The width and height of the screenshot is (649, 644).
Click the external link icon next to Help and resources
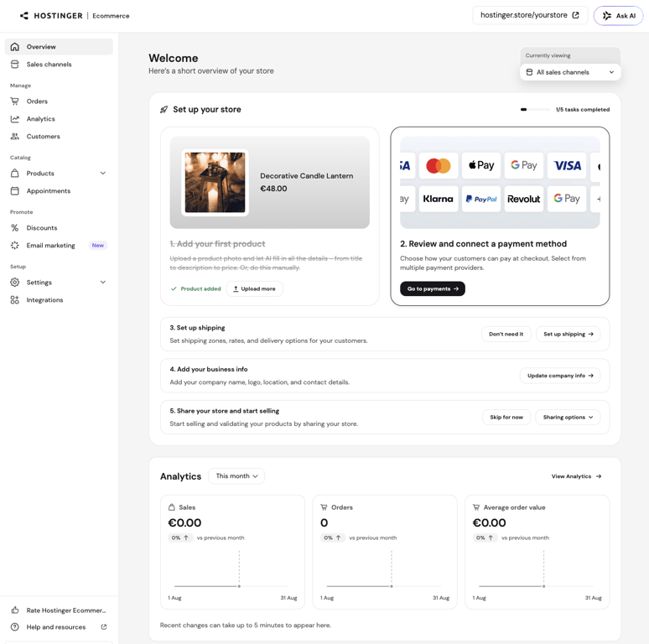click(x=104, y=627)
